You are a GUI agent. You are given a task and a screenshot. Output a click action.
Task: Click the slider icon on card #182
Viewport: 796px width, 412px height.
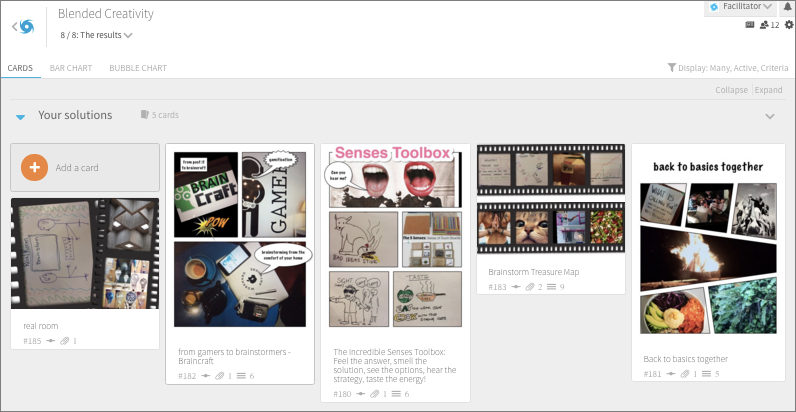pos(206,376)
